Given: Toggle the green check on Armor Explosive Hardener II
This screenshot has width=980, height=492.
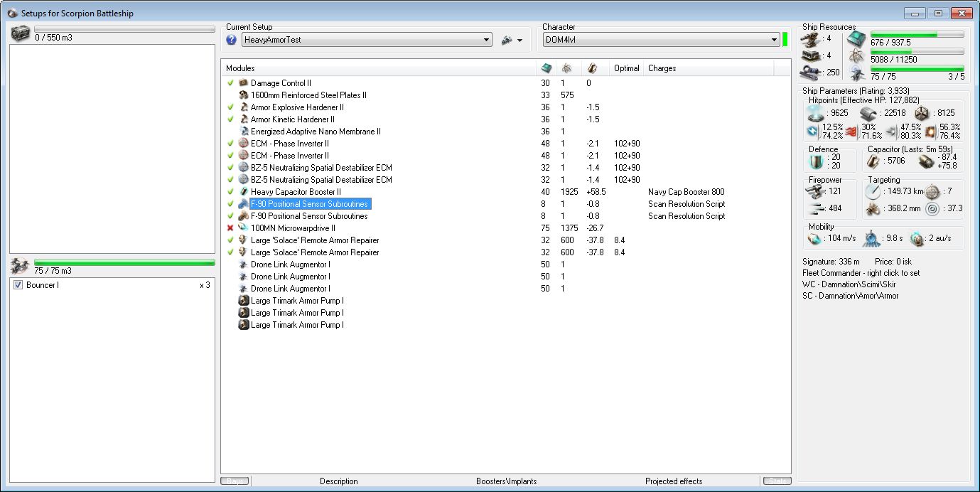Looking at the screenshot, I should [230, 107].
